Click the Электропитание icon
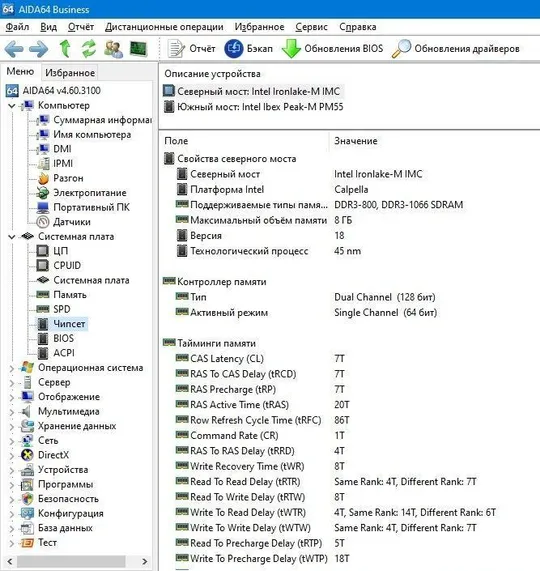This screenshot has width=540, height=571. coord(43,193)
